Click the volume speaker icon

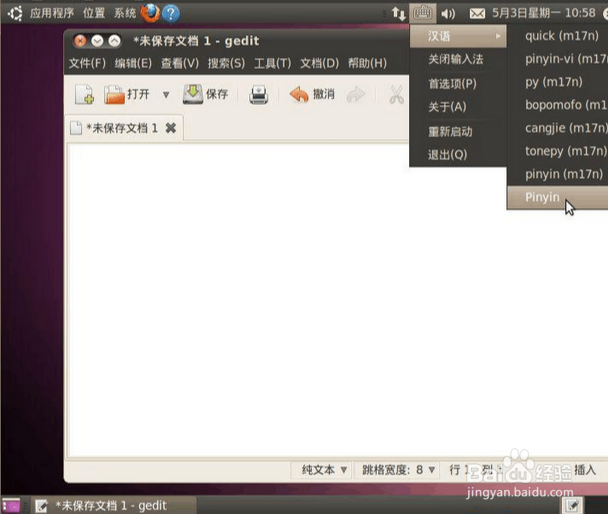tap(448, 14)
